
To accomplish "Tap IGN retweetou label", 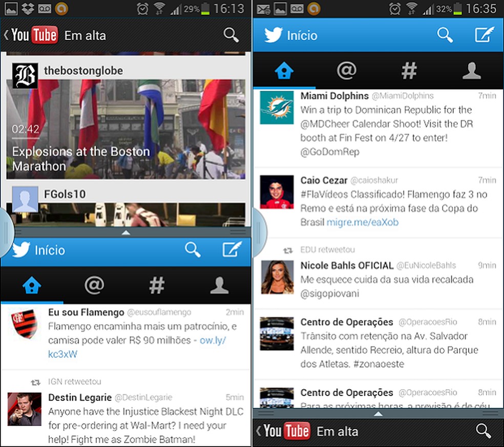I will coord(75,381).
